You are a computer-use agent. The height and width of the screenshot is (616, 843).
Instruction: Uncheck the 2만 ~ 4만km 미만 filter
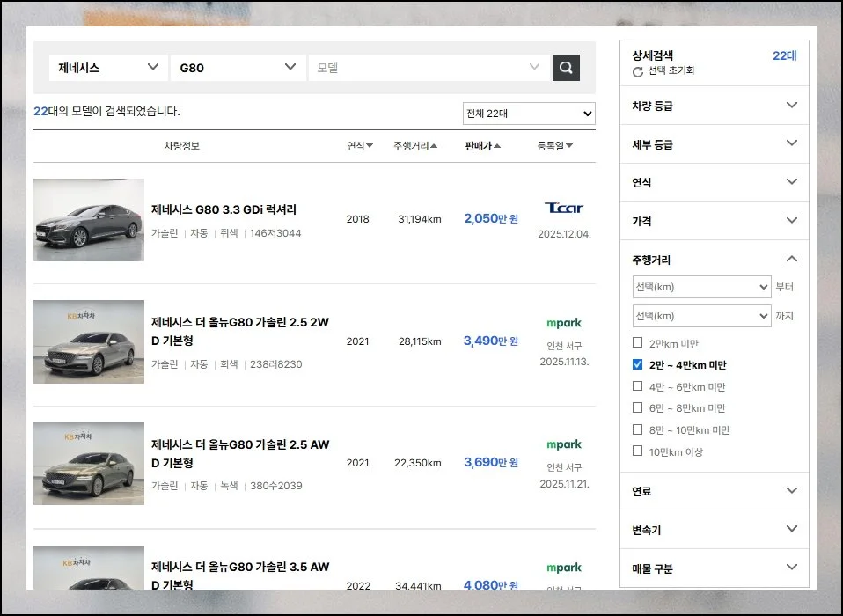(638, 364)
